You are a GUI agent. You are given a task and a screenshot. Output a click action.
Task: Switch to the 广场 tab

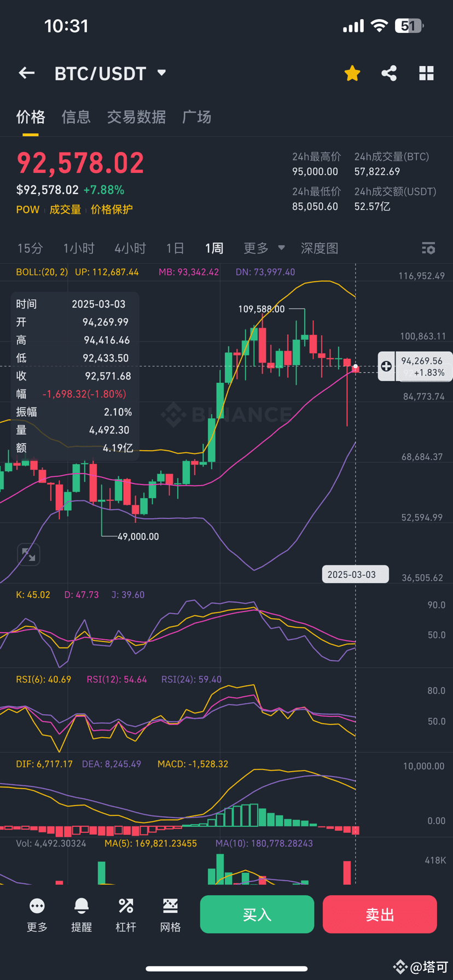[197, 117]
